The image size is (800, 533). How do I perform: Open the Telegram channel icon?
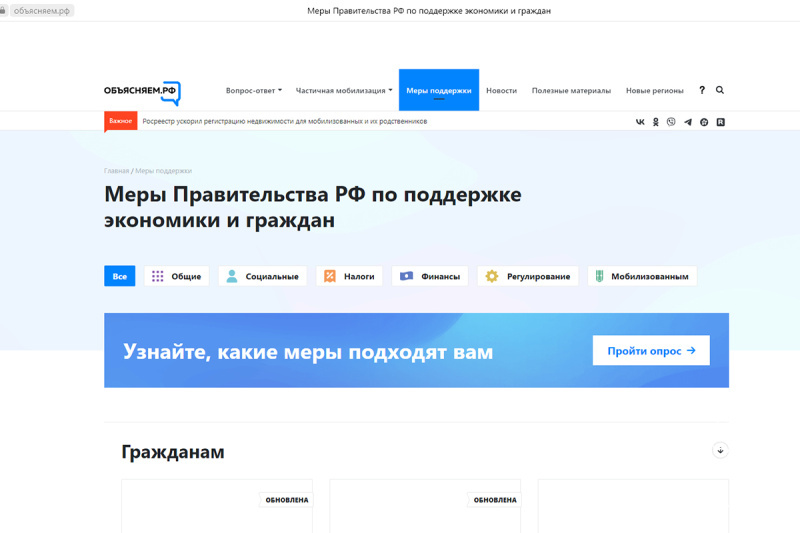pos(688,122)
